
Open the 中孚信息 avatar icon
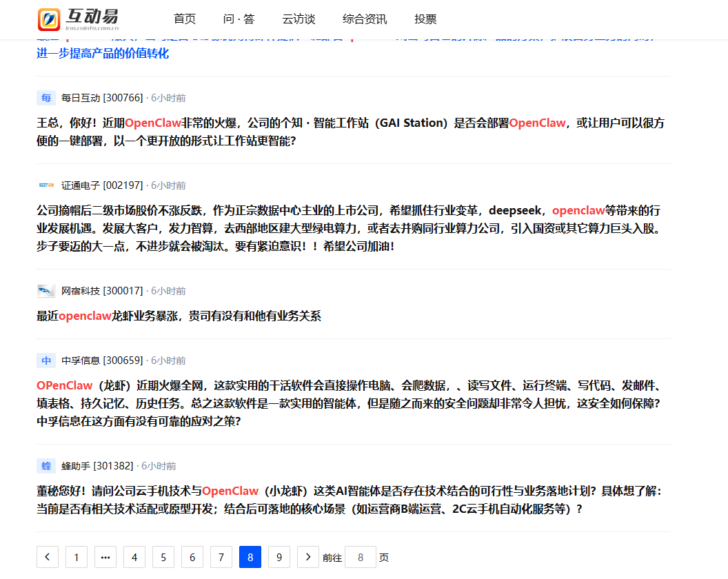pyautogui.click(x=46, y=360)
